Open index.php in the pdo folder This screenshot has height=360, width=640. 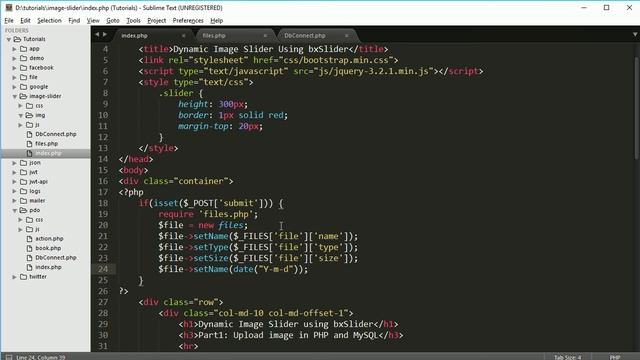coord(48,267)
